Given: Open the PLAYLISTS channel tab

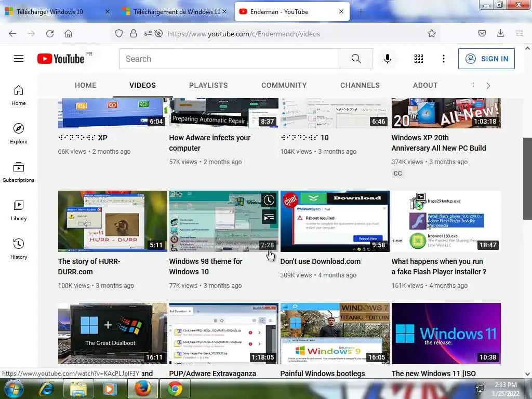Looking at the screenshot, I should click(x=208, y=85).
